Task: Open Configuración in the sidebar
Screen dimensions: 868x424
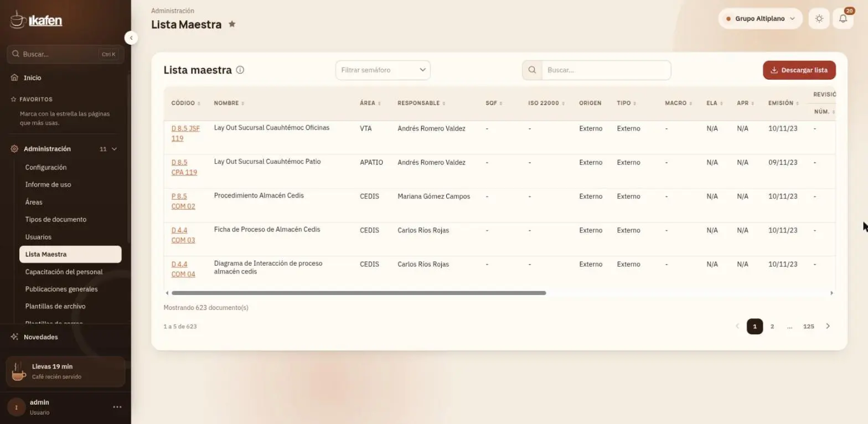Action: coord(46,167)
